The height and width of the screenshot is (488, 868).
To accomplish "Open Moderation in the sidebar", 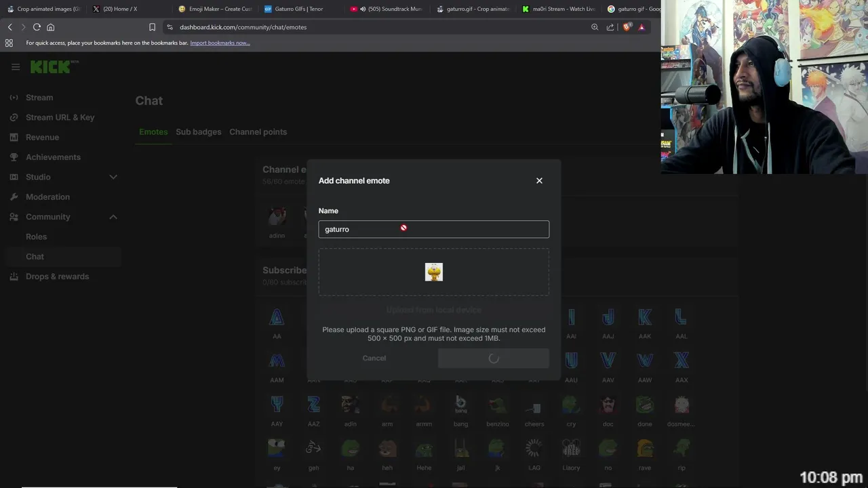I will click(x=47, y=197).
